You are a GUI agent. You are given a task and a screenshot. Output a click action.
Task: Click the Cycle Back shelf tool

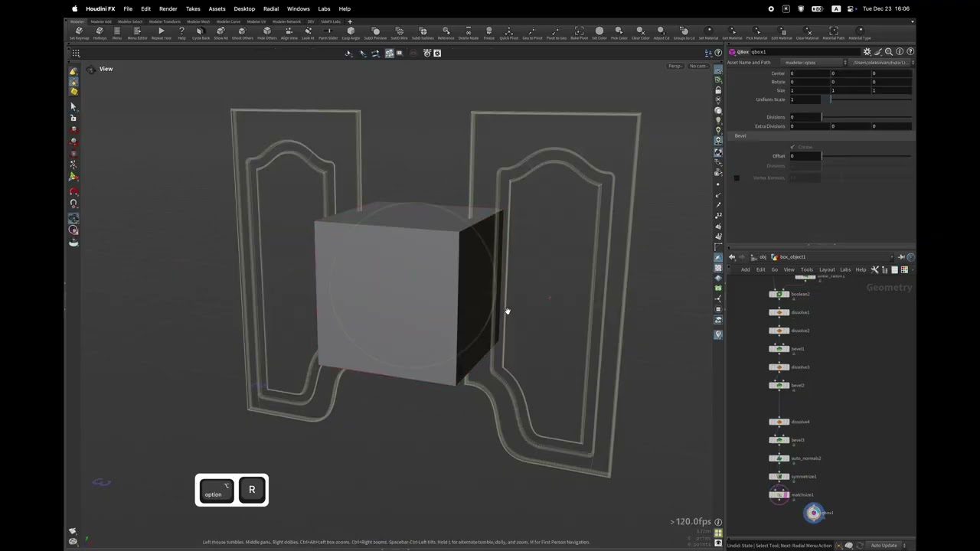201,33
